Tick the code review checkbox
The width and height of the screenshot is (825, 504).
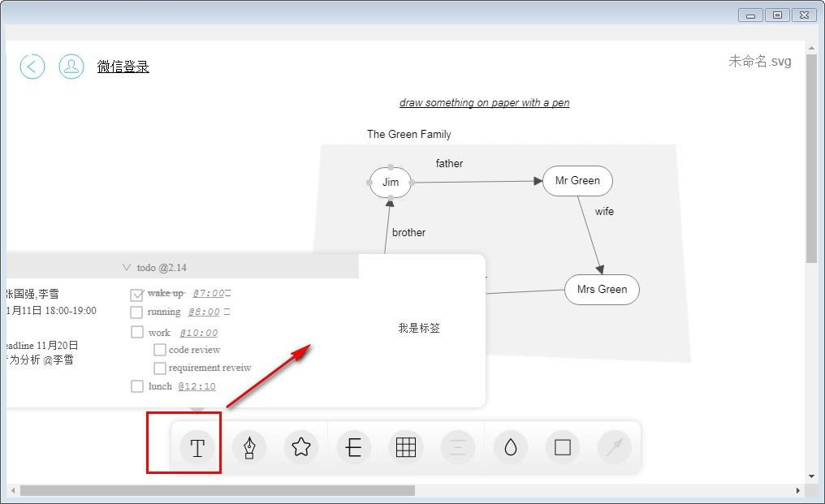[159, 350]
